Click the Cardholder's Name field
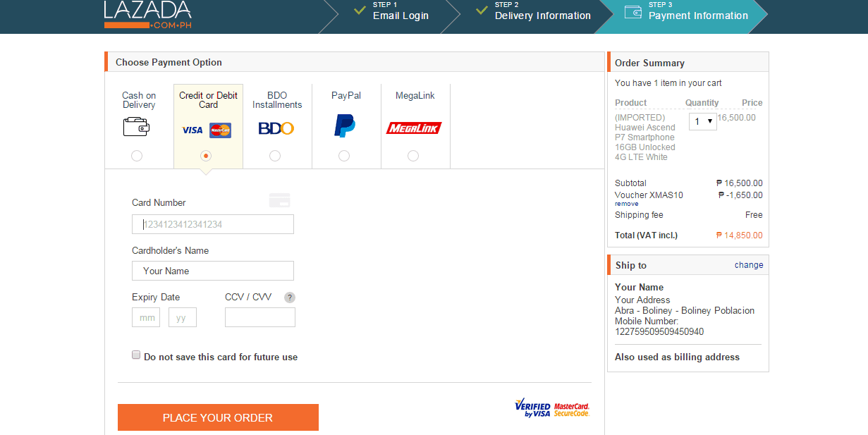 click(x=213, y=271)
